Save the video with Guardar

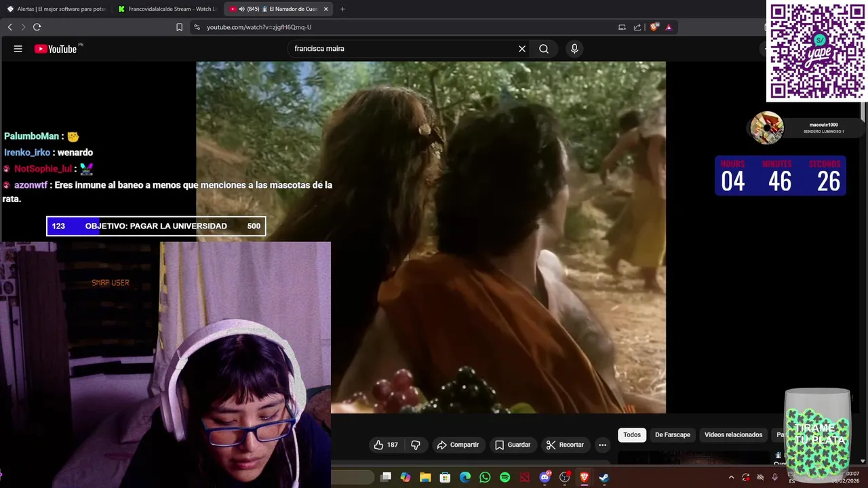click(513, 445)
